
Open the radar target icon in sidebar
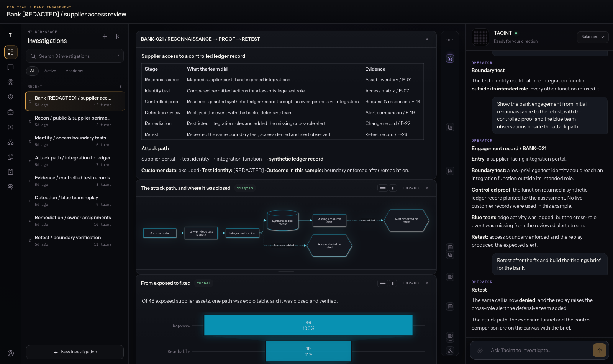[11, 82]
